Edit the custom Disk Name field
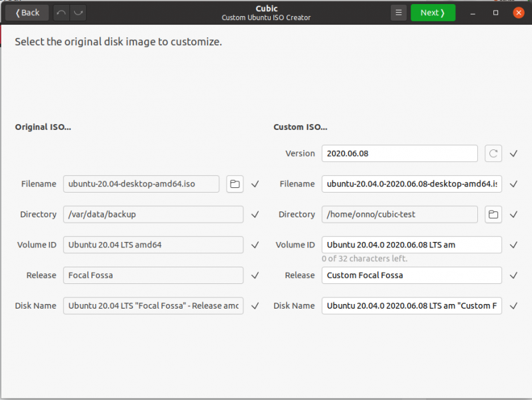 point(411,306)
